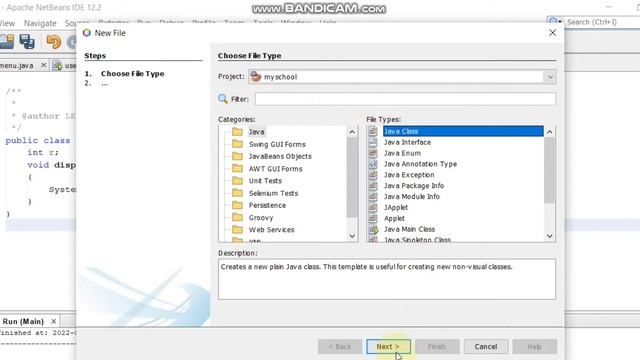The height and width of the screenshot is (360, 640).
Task: Select Applet file type
Action: click(394, 218)
